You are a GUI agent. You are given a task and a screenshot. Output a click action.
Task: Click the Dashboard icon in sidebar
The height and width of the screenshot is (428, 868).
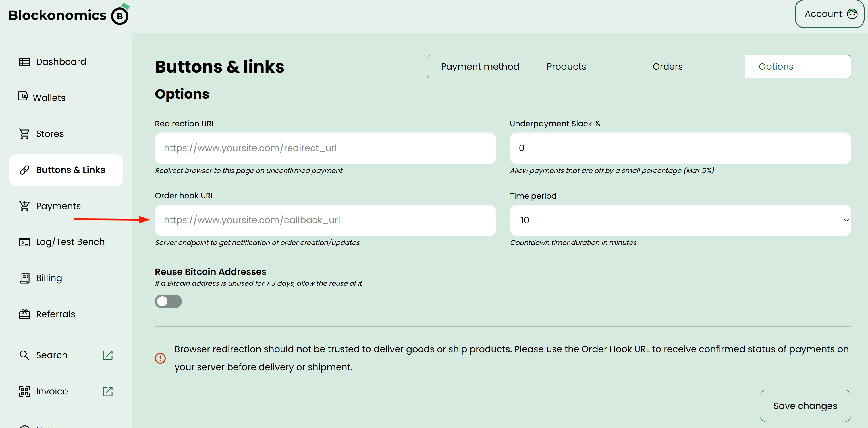pyautogui.click(x=24, y=62)
